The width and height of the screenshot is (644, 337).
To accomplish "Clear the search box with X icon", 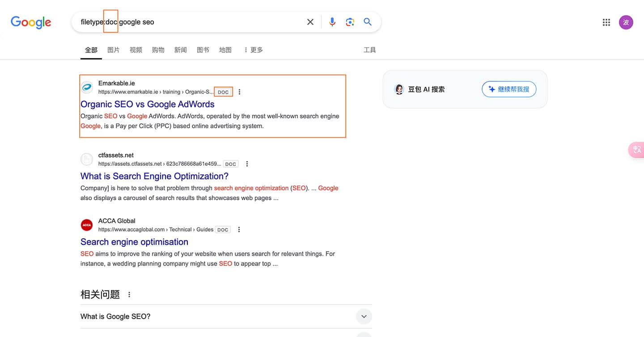I will coord(310,22).
